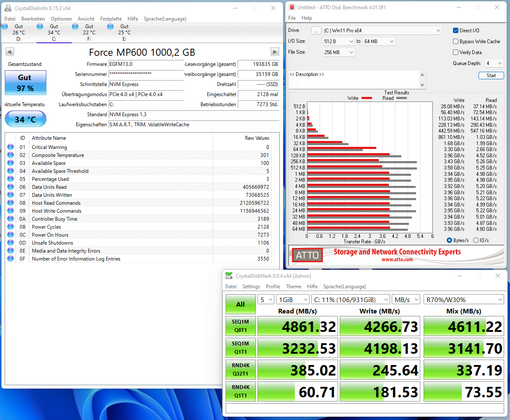Click the gray Read legend swatch
This screenshot has width=510, height=420.
(x=401, y=98)
